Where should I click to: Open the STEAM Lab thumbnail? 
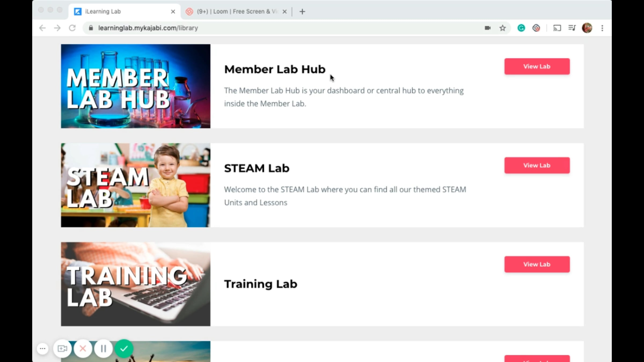136,185
